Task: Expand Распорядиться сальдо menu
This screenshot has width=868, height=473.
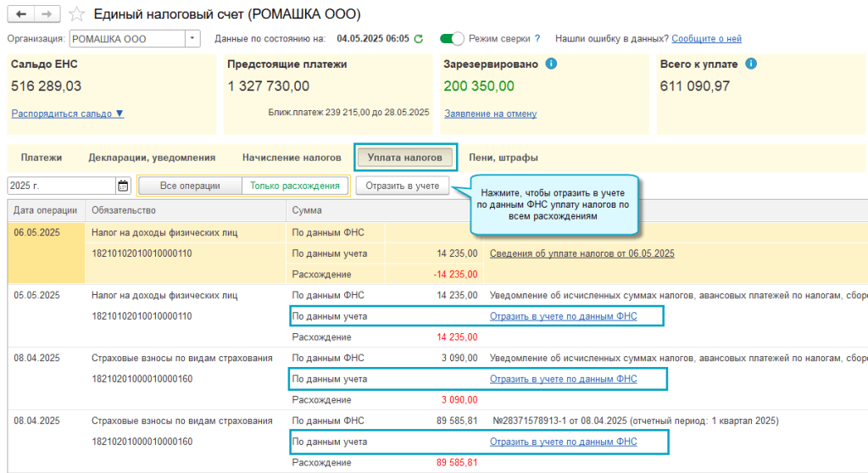Action: (x=68, y=114)
